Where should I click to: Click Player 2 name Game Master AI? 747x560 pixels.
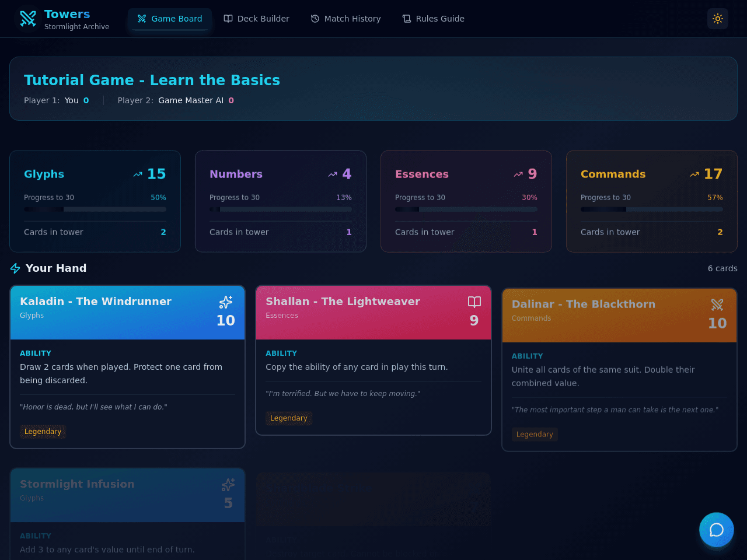(191, 100)
